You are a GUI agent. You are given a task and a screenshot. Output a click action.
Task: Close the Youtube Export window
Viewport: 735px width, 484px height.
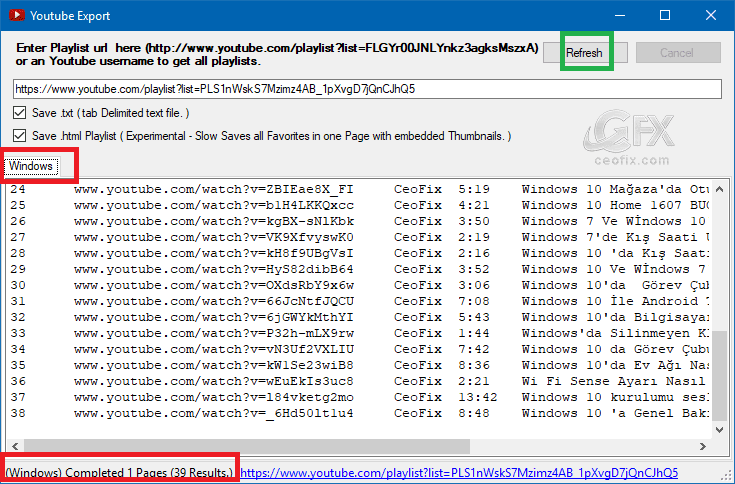click(x=711, y=15)
